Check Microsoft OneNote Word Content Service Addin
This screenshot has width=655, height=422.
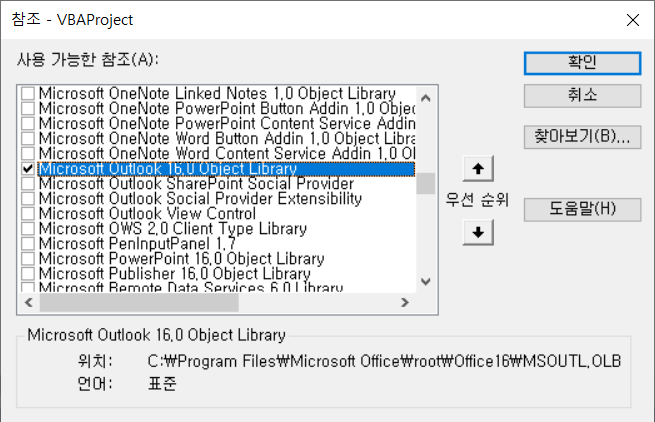pos(28,153)
